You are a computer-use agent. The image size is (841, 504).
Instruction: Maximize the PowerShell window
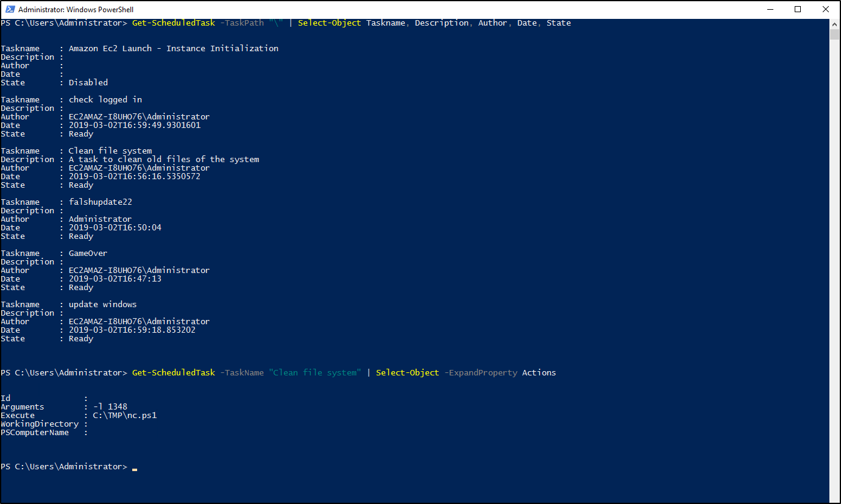coord(798,9)
